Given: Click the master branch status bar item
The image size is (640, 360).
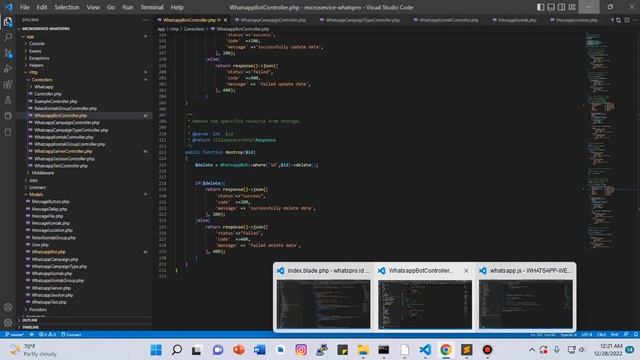Looking at the screenshot, I should coord(14,335).
